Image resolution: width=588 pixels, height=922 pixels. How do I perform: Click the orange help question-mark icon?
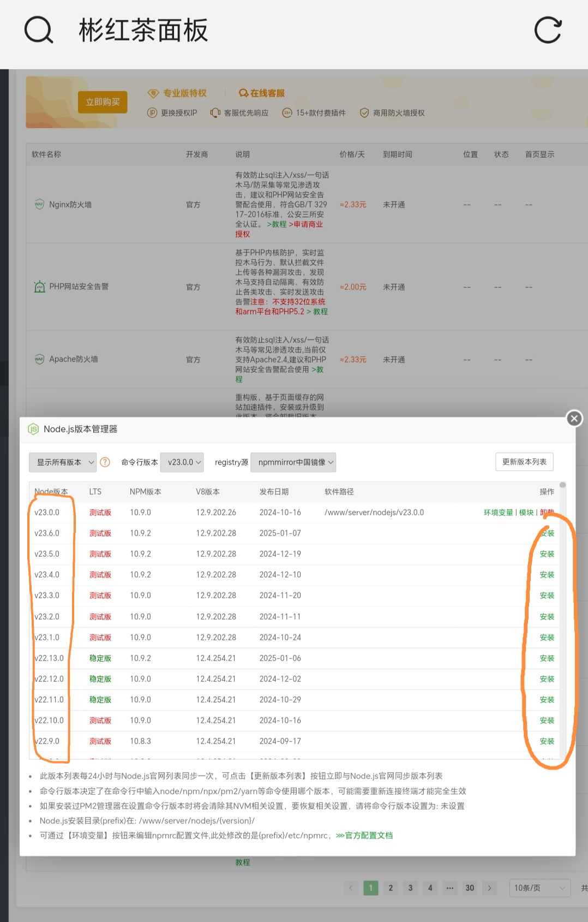(x=105, y=462)
